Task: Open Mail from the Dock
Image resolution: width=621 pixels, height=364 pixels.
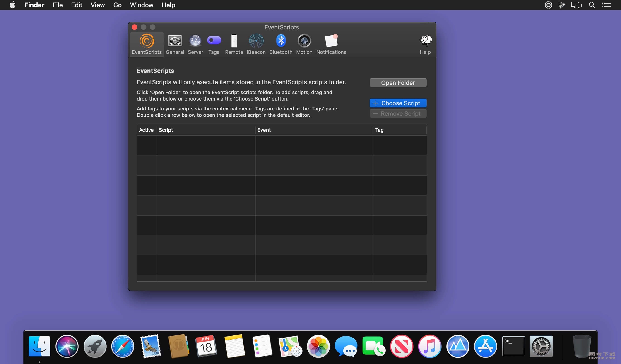Action: 151,346
